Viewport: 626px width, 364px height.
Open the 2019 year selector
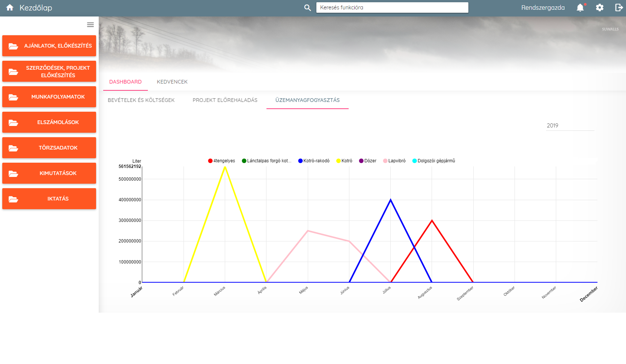(570, 126)
